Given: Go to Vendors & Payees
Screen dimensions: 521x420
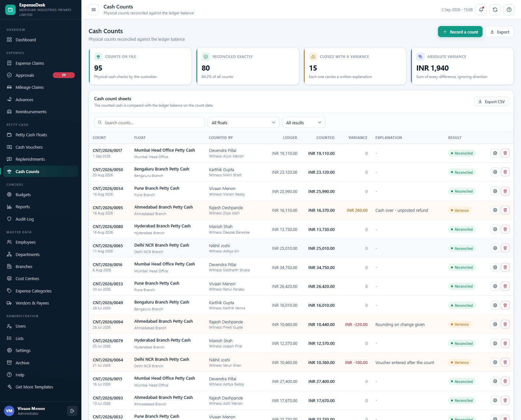Looking at the screenshot, I should pos(41,303).
